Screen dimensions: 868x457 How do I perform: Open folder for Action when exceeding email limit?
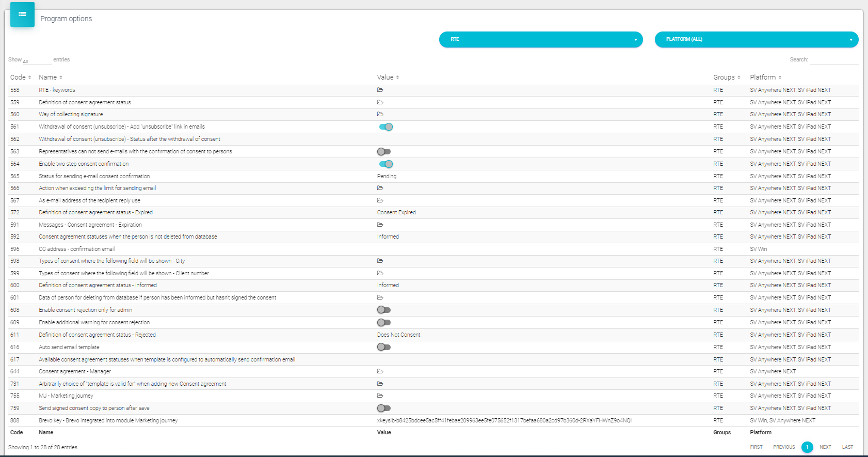380,188
